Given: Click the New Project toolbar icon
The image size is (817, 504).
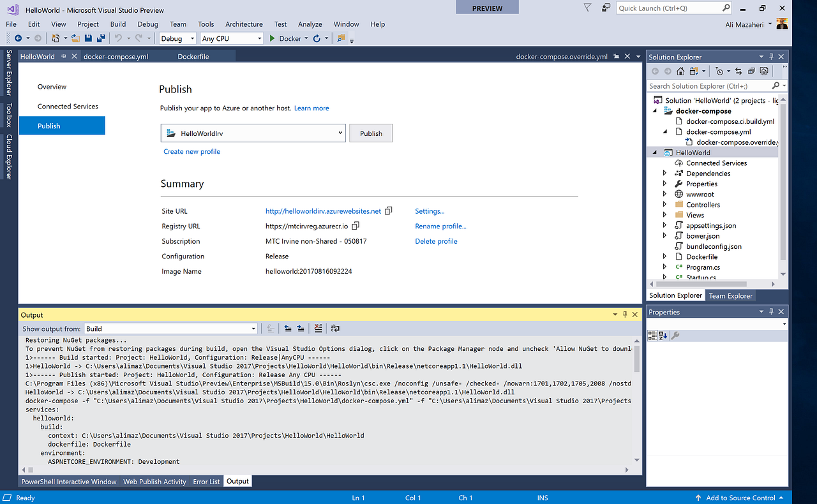Looking at the screenshot, I should pyautogui.click(x=56, y=38).
